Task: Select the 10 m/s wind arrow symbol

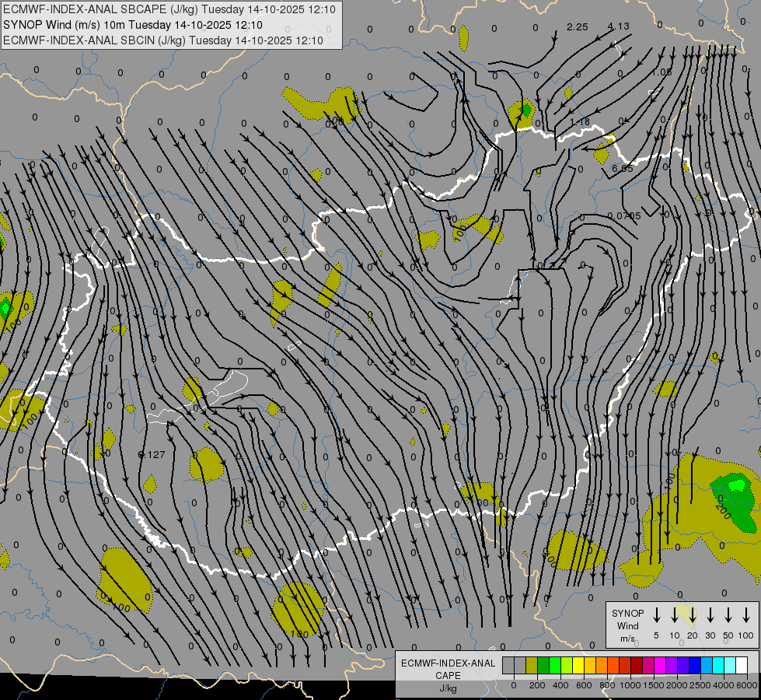Action: point(674,615)
